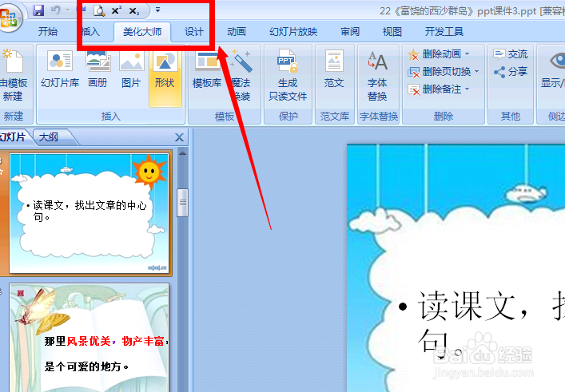Select the cloud and sun slide thumbnail
Image resolution: width=565 pixels, height=392 pixels.
point(89,212)
